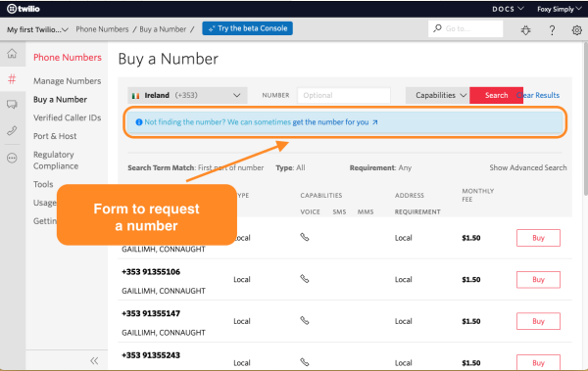Click voice capability icon for +353 91355243

coord(305,362)
